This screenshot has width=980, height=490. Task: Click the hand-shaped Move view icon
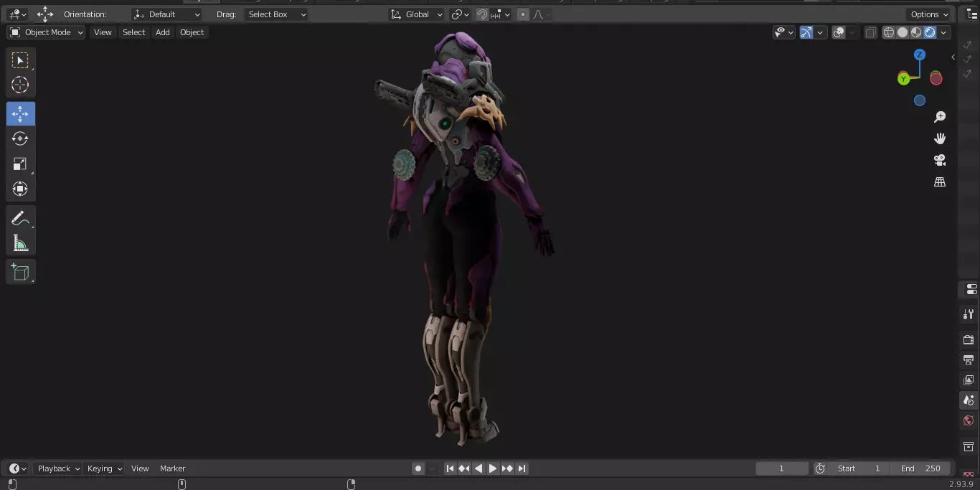point(940,138)
